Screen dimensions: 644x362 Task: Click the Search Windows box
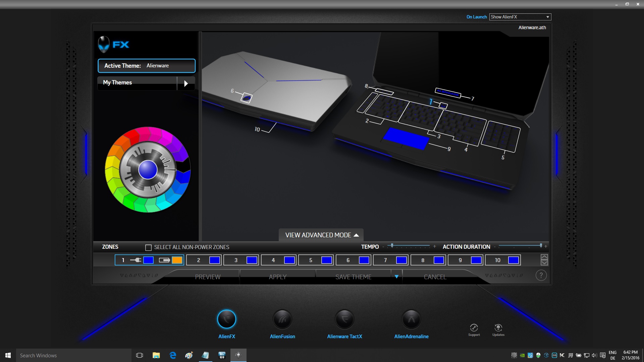point(74,355)
